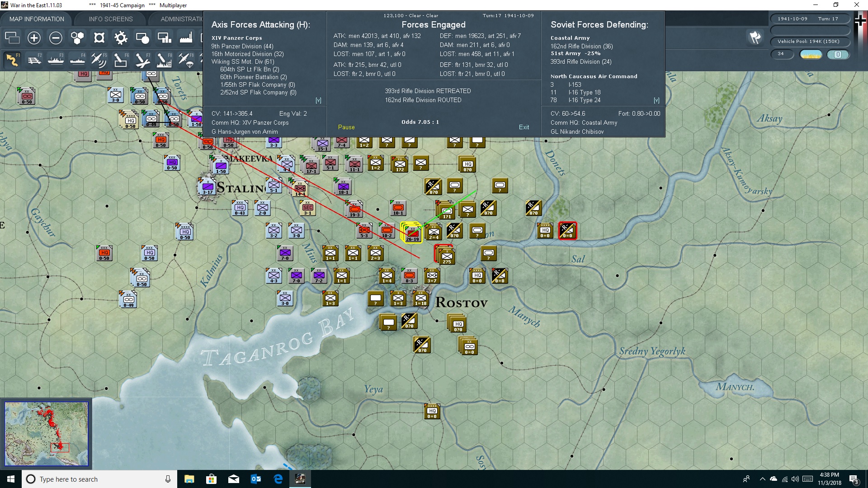
Task: Select the red-outlined Soviet airbase 0=0
Action: pyautogui.click(x=567, y=231)
